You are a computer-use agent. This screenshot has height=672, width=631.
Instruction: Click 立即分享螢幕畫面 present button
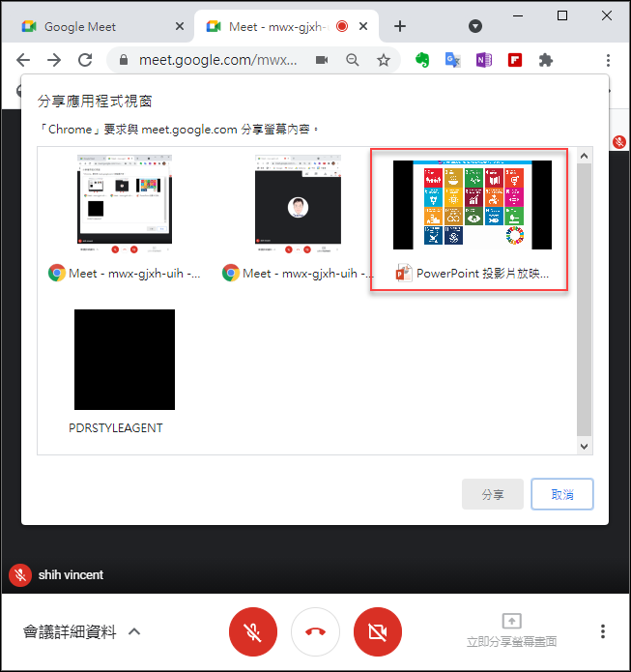[x=511, y=630]
